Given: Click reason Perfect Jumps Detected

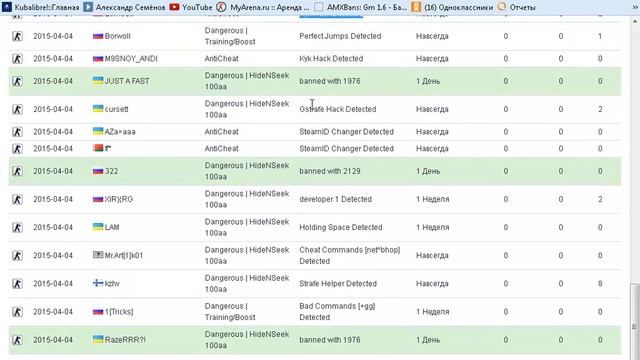Looking at the screenshot, I should (340, 36).
